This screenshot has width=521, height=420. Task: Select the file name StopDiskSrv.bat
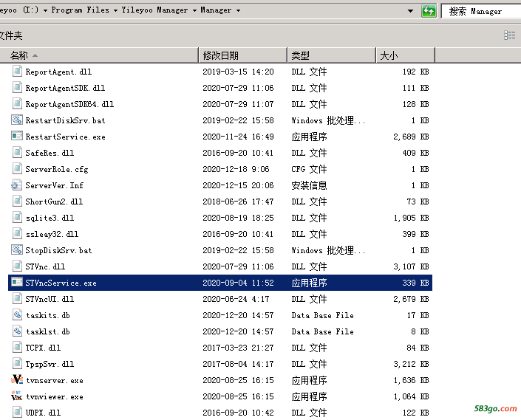(x=58, y=250)
